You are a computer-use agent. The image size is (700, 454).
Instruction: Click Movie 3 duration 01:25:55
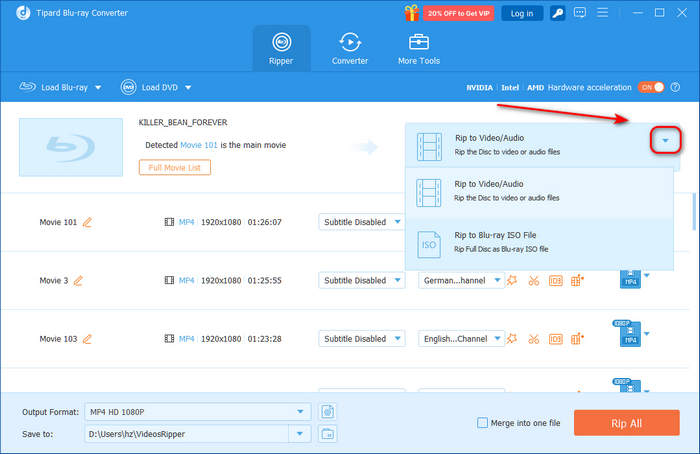pos(265,280)
